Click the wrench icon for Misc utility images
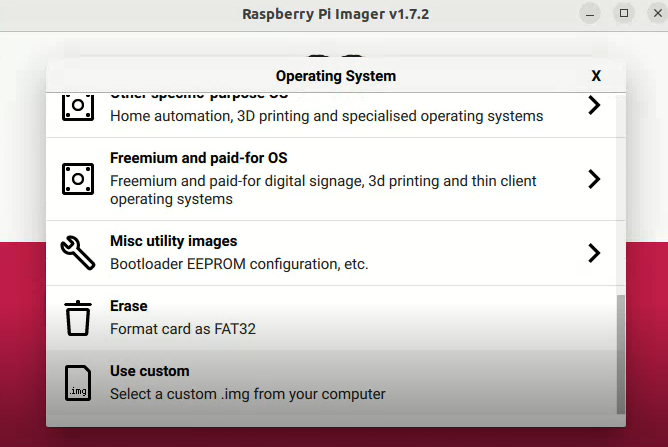The height and width of the screenshot is (447, 668). [78, 253]
